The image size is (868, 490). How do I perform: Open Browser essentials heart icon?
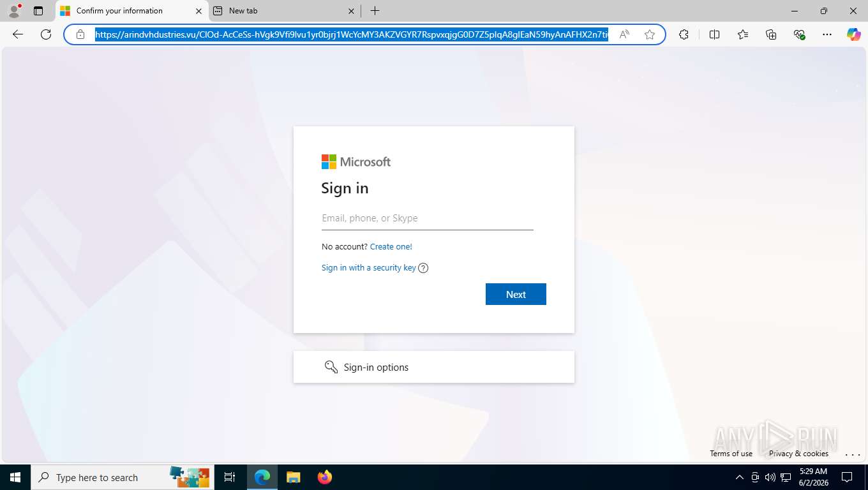click(x=799, y=34)
